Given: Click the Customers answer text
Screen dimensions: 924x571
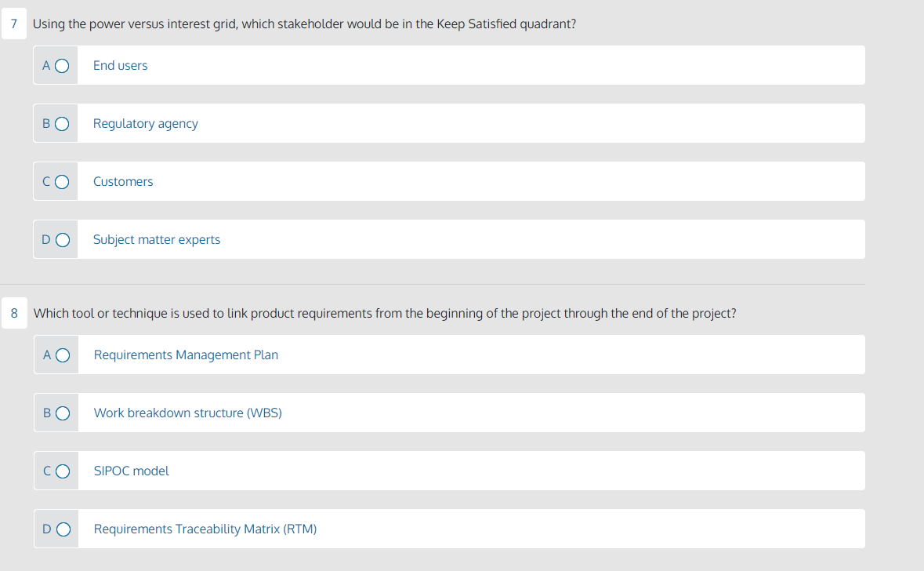Looking at the screenshot, I should tap(122, 181).
